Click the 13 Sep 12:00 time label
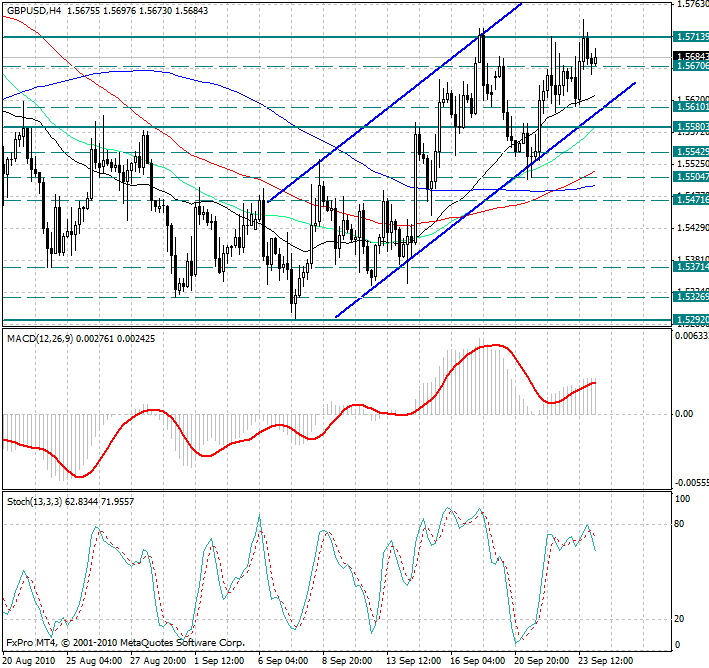The image size is (709, 668). [414, 661]
